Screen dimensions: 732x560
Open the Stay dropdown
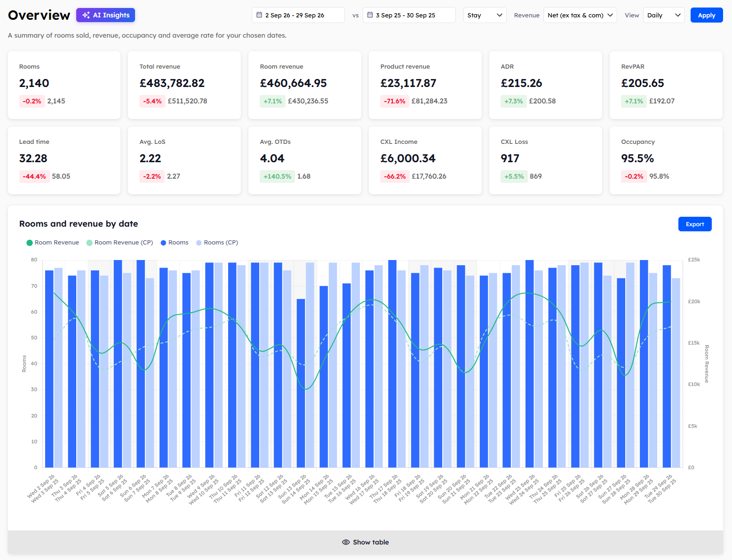pos(485,15)
